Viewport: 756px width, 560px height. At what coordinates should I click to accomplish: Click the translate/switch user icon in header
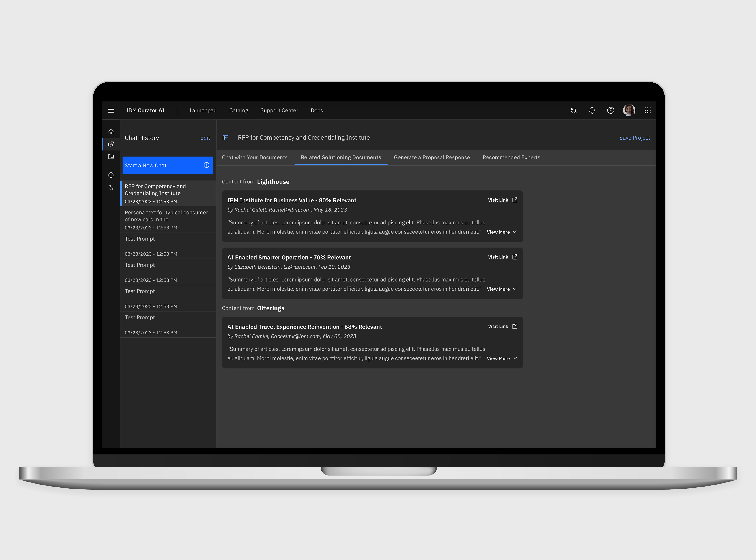573,110
